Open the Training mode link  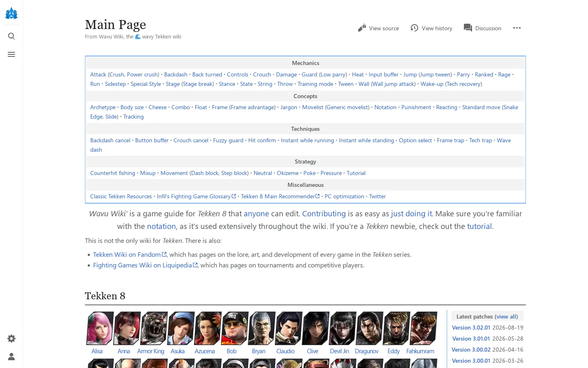coord(315,84)
